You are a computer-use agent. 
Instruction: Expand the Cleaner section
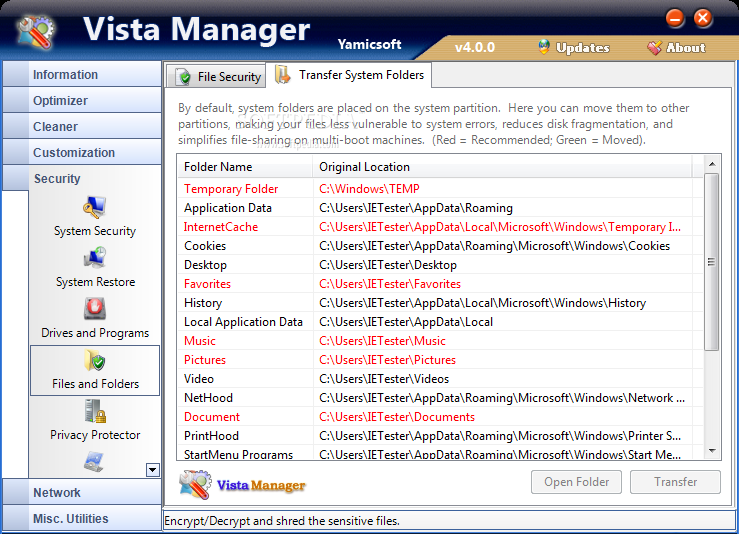(82, 126)
